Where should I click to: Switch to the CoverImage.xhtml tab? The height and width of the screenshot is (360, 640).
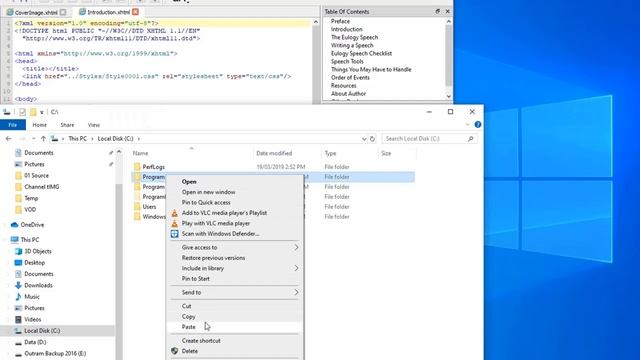coord(36,12)
